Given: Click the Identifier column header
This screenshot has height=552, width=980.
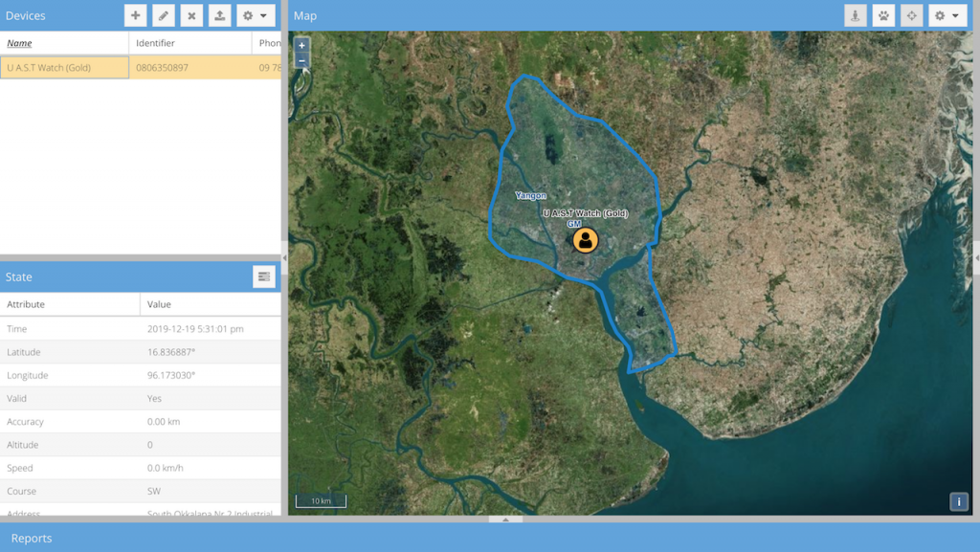Looking at the screenshot, I should (155, 43).
